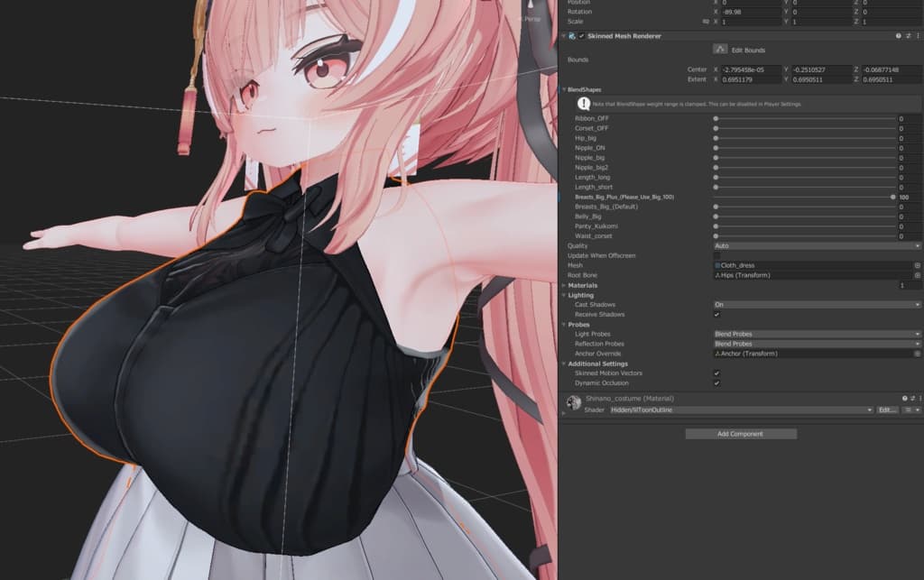Viewport: 924px width, 580px height.
Task: Click the Edit Bounds icon button
Action: [720, 50]
